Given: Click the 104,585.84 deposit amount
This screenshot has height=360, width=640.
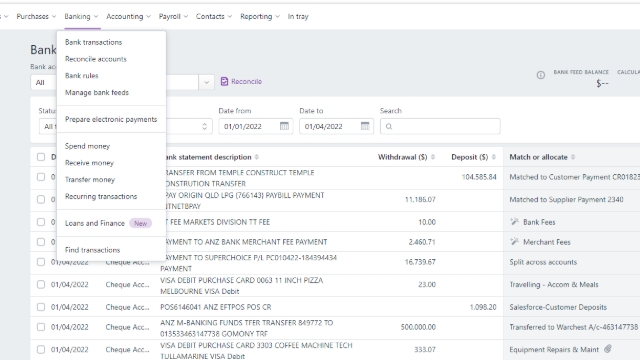Looking at the screenshot, I should [479, 177].
